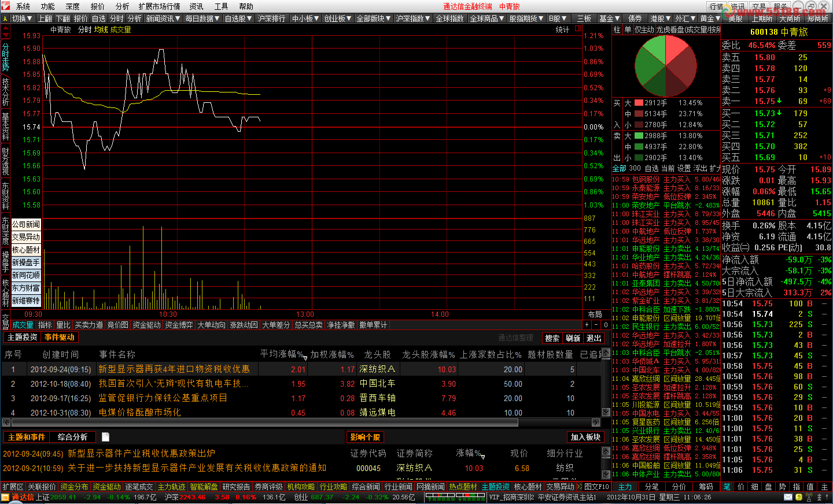Toggle 均线 average line display
The image size is (833, 504).
click(101, 29)
